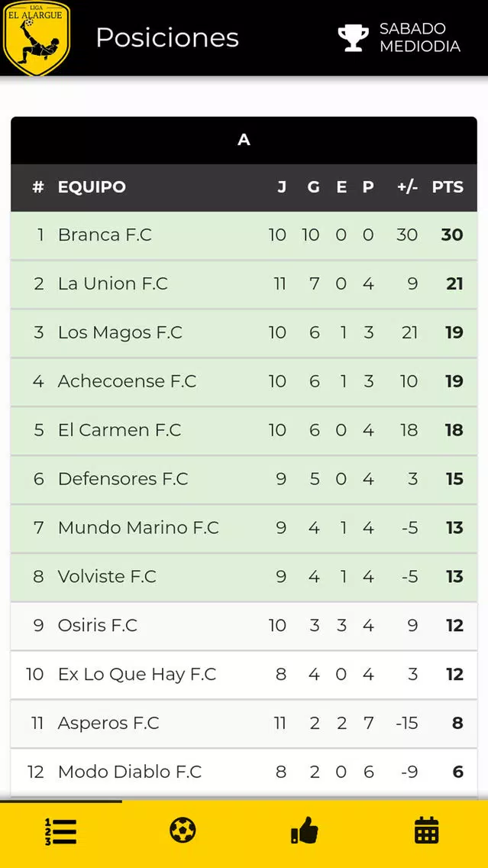Open the standings list tab icon
This screenshot has height=868, width=488.
(60, 831)
